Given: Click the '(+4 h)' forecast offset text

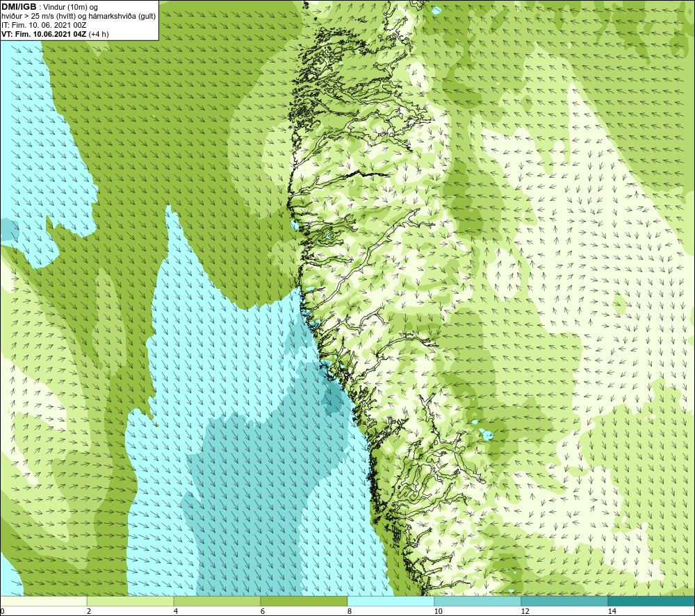Looking at the screenshot, I should (x=99, y=34).
